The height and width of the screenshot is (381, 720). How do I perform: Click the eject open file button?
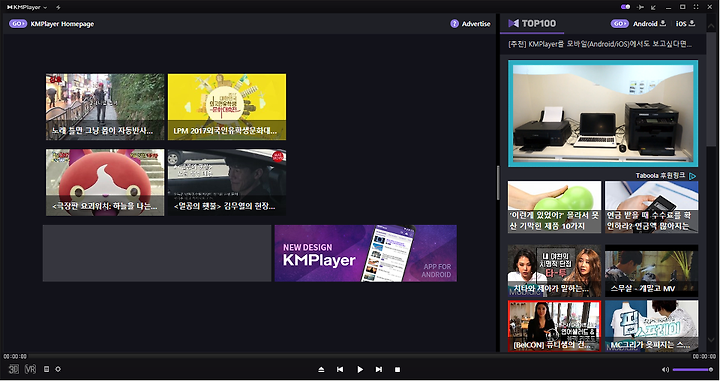click(x=321, y=370)
